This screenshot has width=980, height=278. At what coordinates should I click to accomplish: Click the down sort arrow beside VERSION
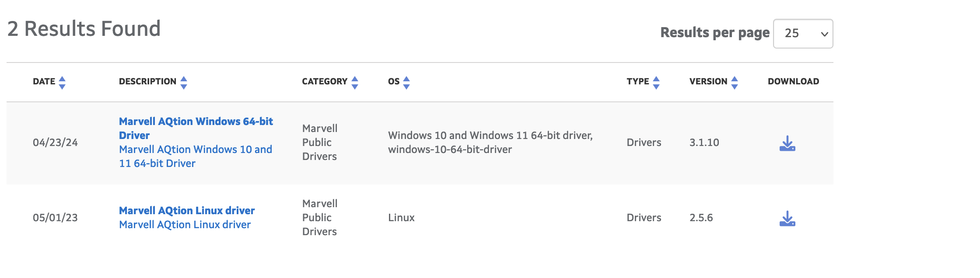tap(735, 87)
